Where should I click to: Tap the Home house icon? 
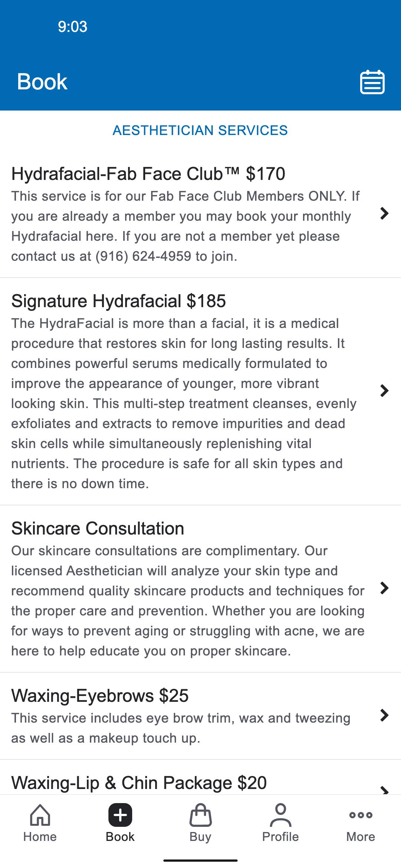[40, 815]
